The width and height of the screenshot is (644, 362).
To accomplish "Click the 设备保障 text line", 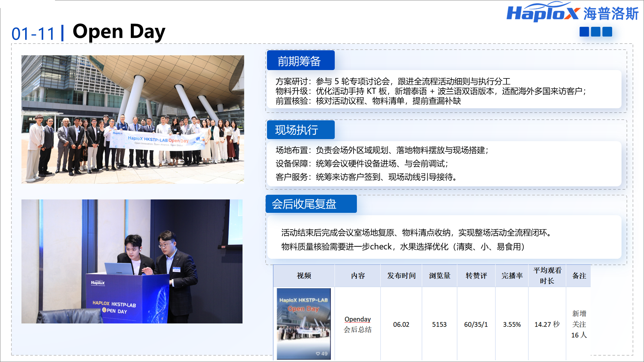I will tap(362, 164).
